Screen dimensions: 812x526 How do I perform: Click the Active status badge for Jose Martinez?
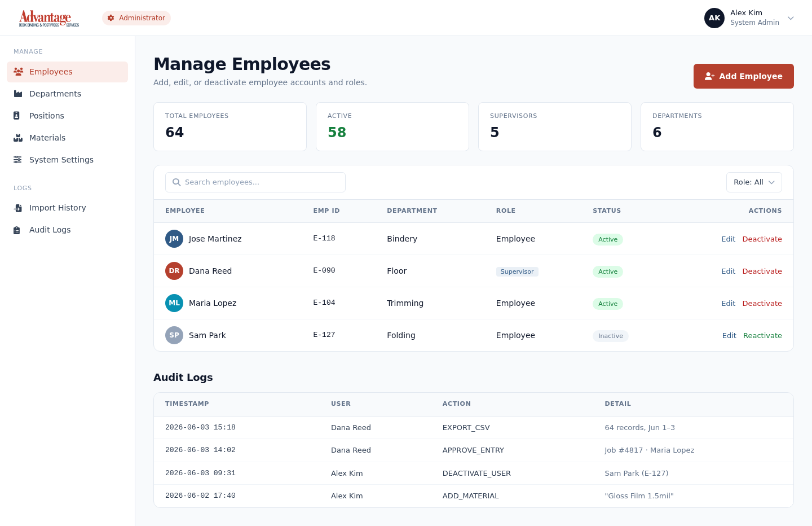[608, 239]
